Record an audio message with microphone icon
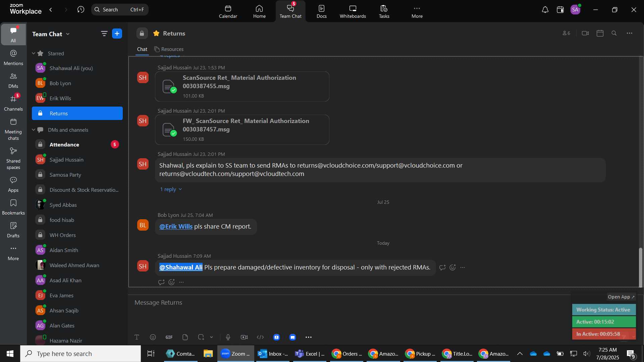The height and width of the screenshot is (362, 644). (x=228, y=337)
